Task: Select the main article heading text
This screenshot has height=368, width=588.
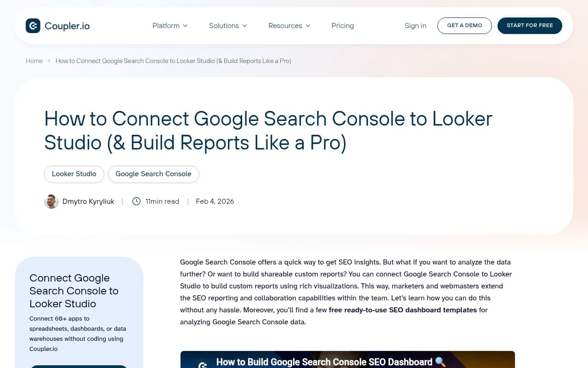Action: pos(268,131)
